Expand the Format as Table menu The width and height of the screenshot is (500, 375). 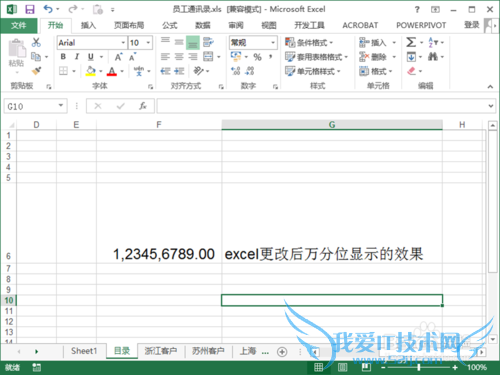point(316,57)
